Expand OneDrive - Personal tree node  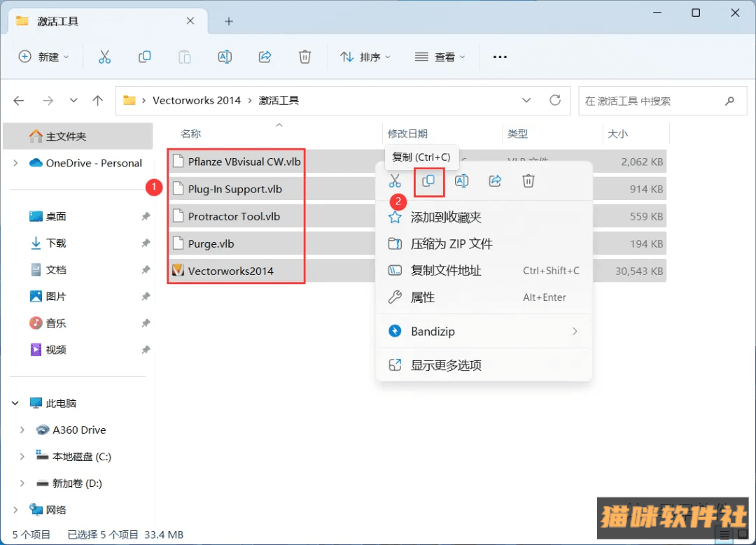pos(15,163)
